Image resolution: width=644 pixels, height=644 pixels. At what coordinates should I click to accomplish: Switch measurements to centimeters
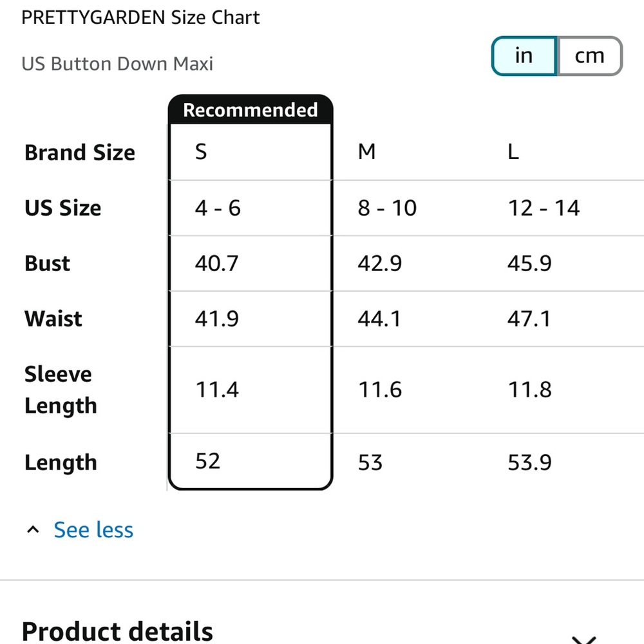[x=589, y=56]
